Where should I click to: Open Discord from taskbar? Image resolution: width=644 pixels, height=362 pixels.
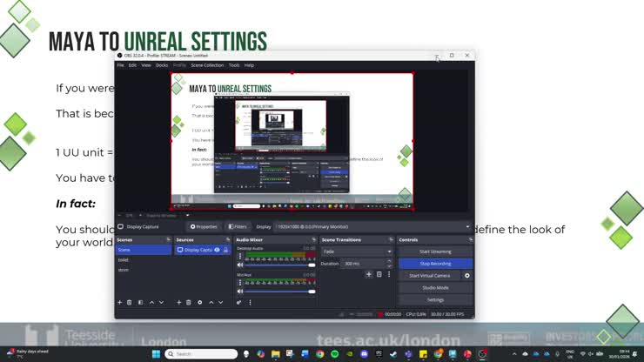tap(365, 354)
